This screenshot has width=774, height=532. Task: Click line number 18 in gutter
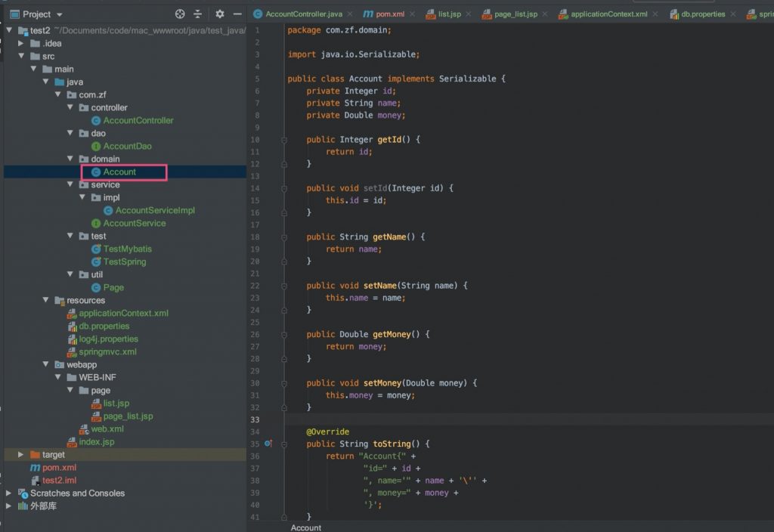click(x=255, y=237)
